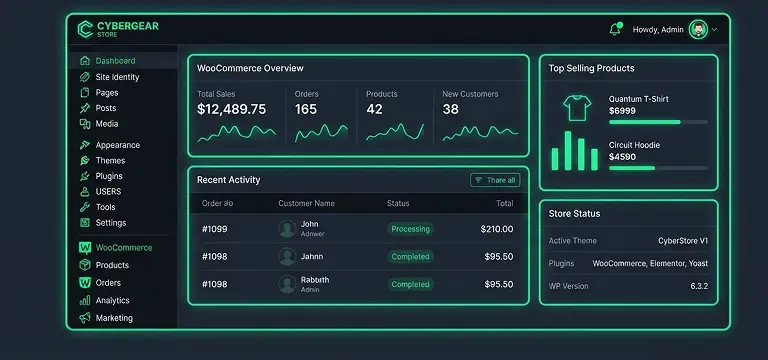The height and width of the screenshot is (360, 768).
Task: Click the CyberGear Store logo icon
Action: tap(85, 29)
